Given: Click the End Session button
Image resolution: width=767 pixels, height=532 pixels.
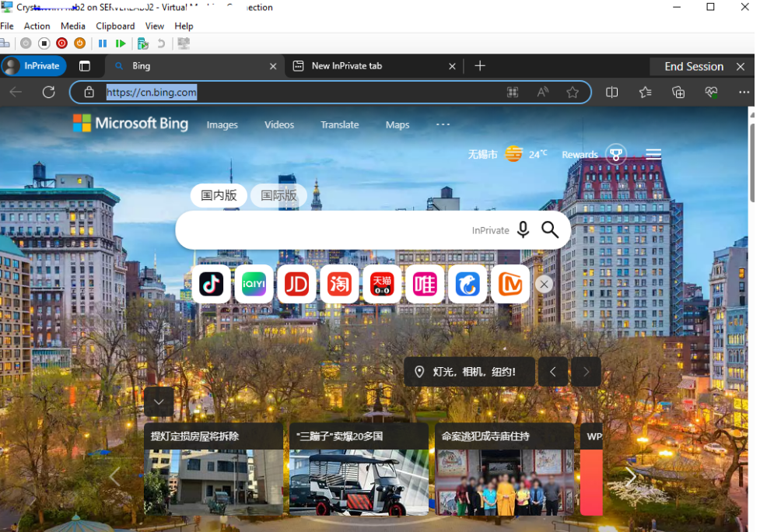Looking at the screenshot, I should click(x=694, y=67).
